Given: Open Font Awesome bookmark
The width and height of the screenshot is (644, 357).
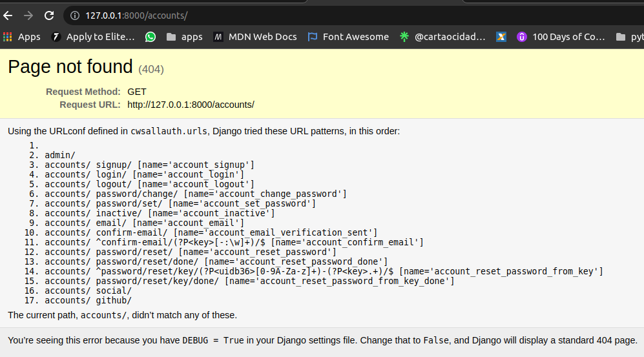Looking at the screenshot, I should [348, 37].
